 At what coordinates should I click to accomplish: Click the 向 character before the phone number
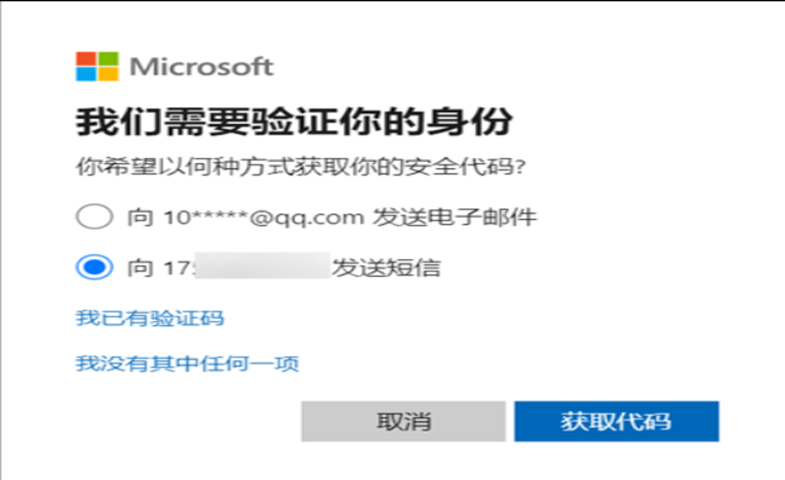pyautogui.click(x=140, y=268)
